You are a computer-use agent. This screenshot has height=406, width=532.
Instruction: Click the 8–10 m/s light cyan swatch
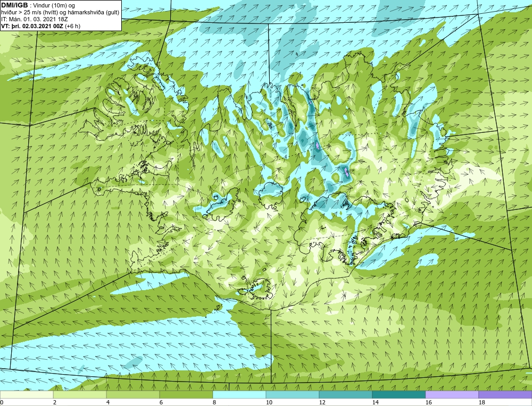tap(239, 394)
